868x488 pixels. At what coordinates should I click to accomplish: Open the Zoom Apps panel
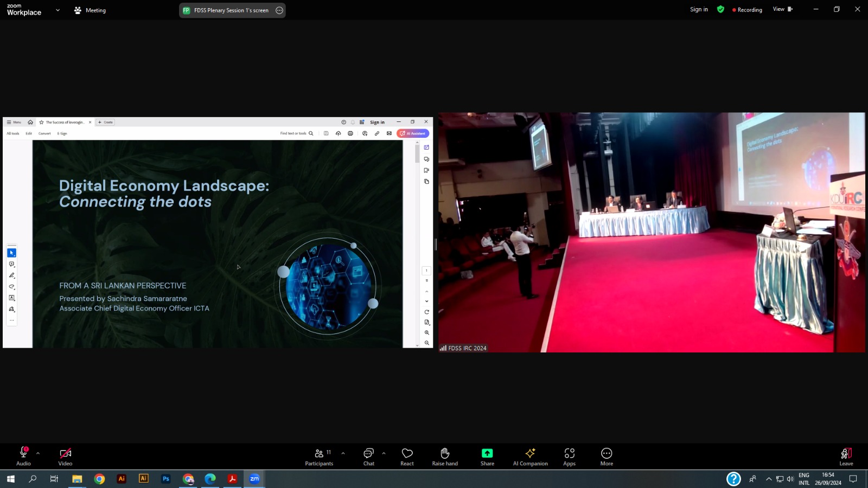569,456
